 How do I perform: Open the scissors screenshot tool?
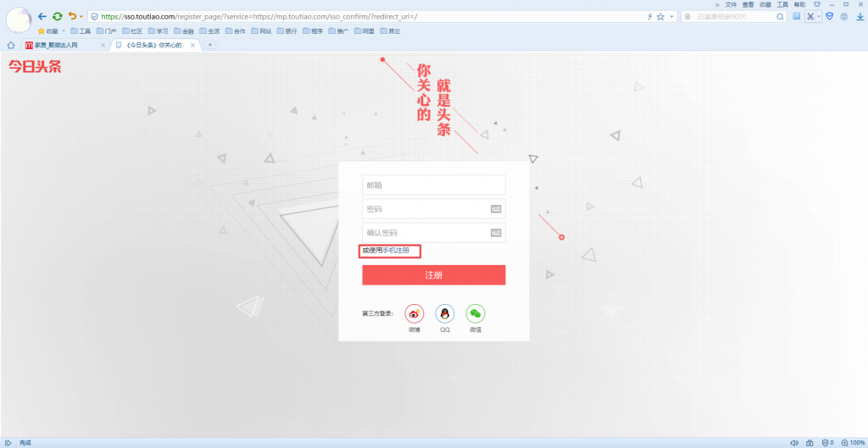coord(810,16)
